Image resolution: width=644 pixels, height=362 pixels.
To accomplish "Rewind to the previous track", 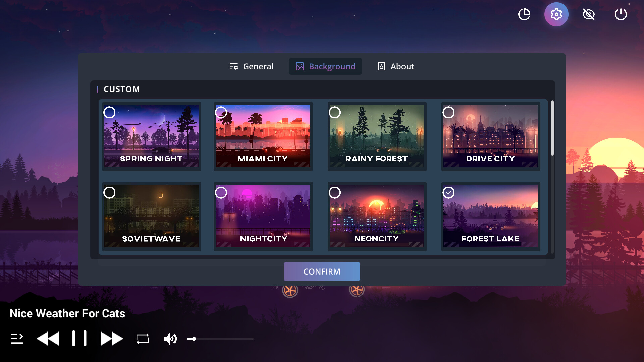I will 48,339.
